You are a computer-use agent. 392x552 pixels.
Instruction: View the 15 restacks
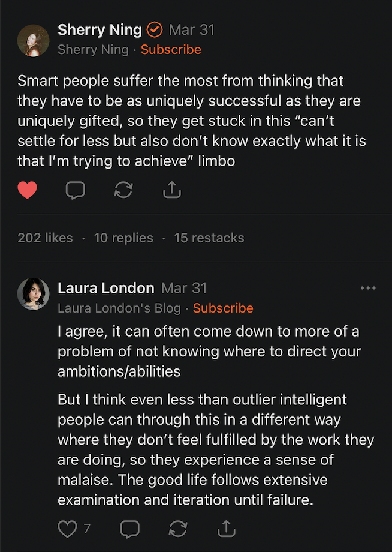click(x=209, y=238)
